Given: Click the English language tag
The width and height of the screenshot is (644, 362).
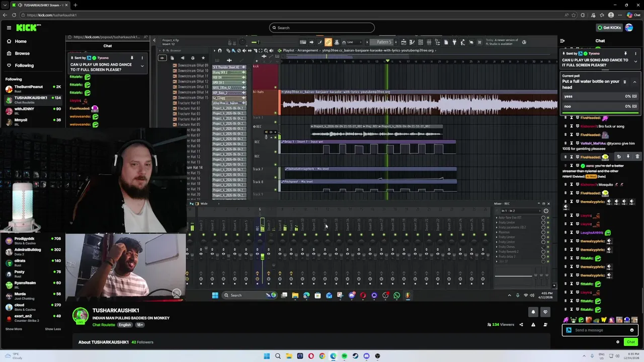Looking at the screenshot, I should [125, 325].
